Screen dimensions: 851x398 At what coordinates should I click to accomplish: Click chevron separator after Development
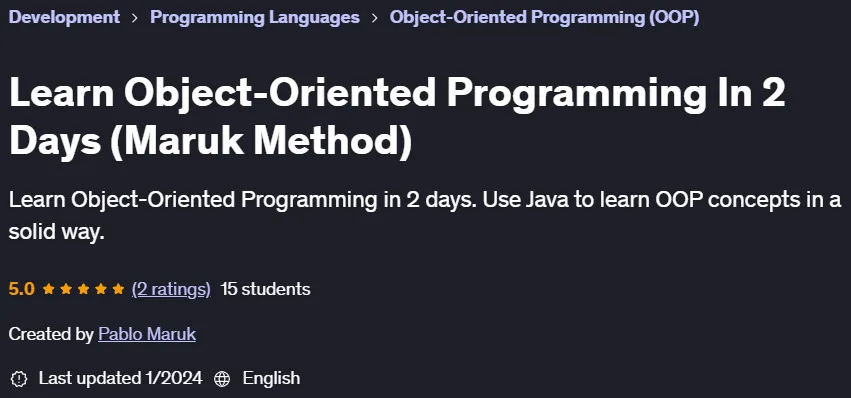[135, 17]
